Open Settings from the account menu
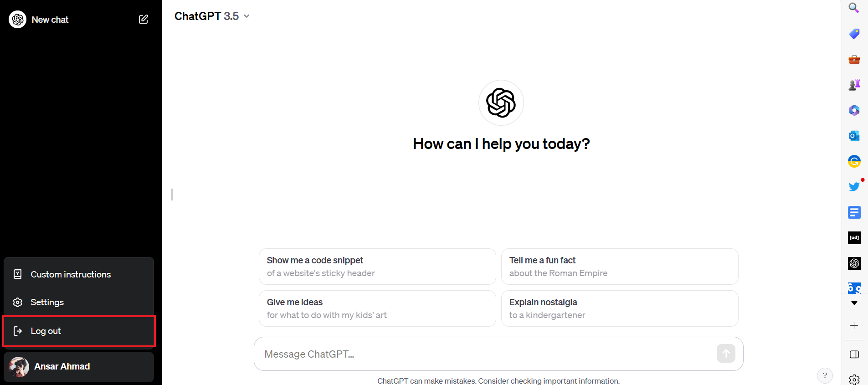Screen dimensions: 868x385 (47, 302)
